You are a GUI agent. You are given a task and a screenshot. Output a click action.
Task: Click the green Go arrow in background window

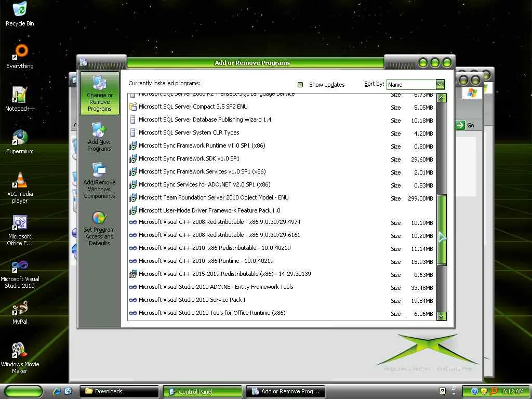(460, 125)
